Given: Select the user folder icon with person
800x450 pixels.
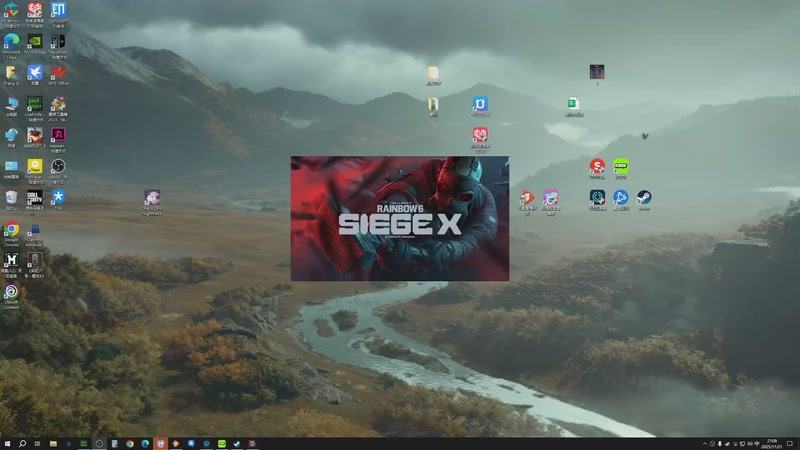Looking at the screenshot, I should point(11,72).
